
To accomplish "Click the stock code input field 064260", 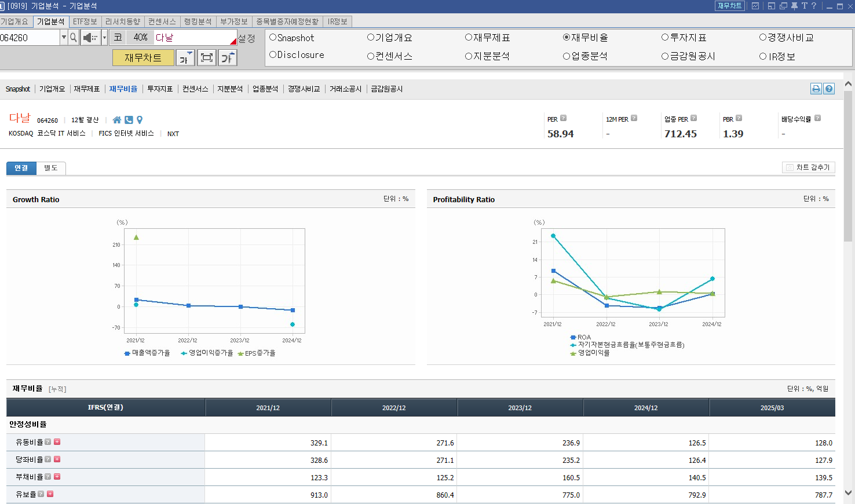I will (x=30, y=38).
